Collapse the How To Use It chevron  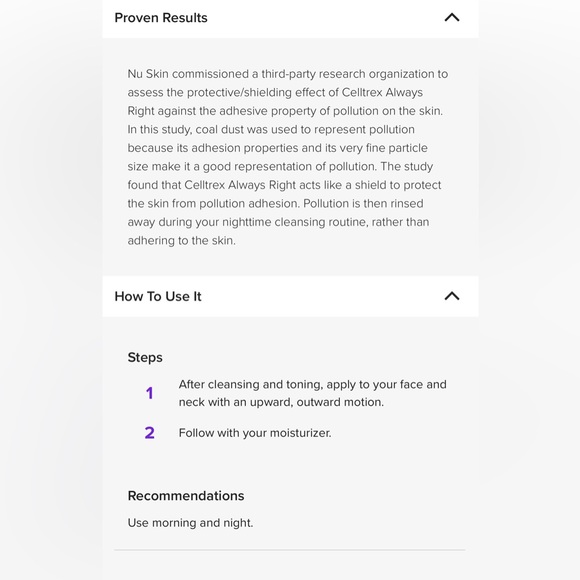[452, 296]
